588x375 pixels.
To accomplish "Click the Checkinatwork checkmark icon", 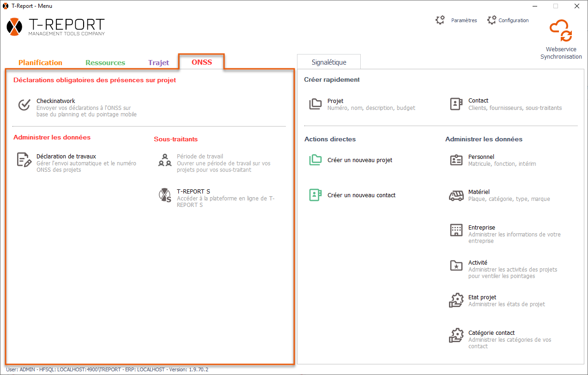I will [x=24, y=105].
